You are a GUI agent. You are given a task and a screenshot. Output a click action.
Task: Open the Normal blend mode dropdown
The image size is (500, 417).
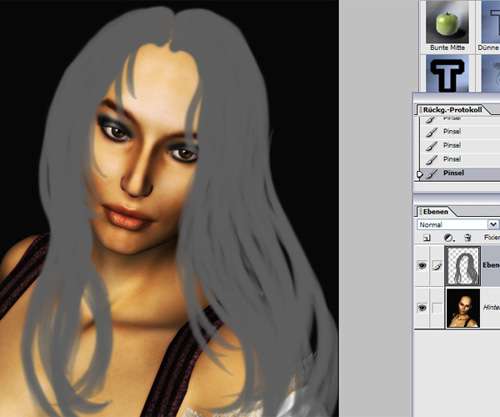[x=458, y=225]
